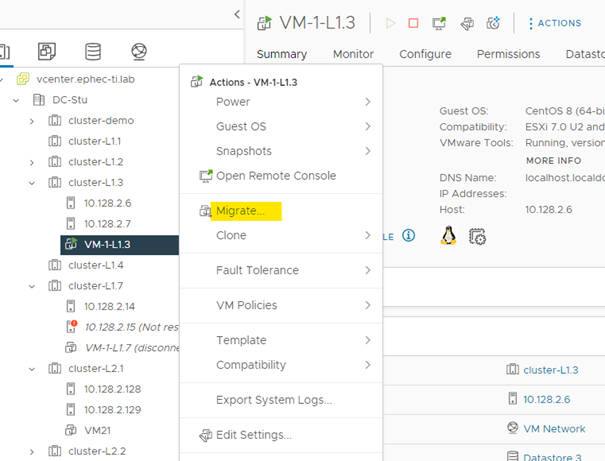Select host 10.128.2.128 in the tree
The image size is (605, 461).
pos(113,389)
